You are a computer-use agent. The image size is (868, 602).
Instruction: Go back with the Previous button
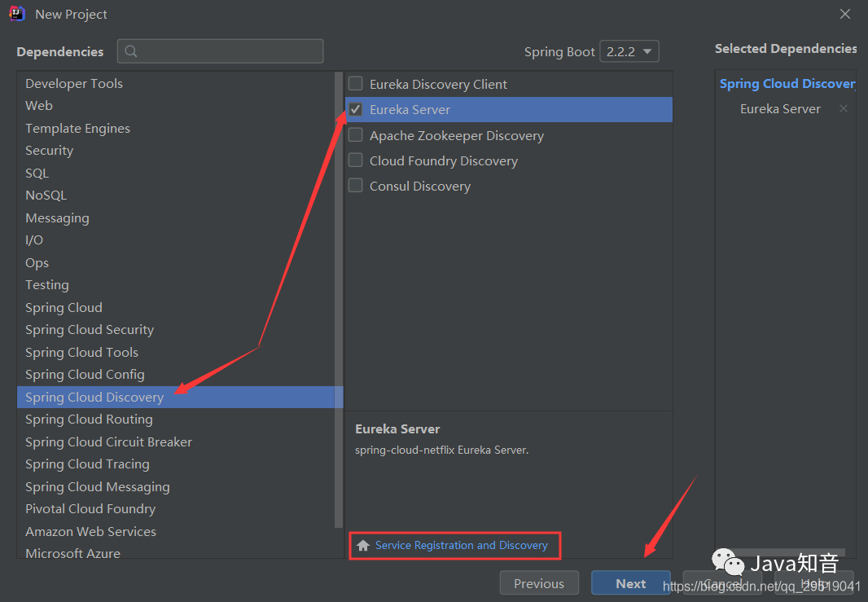coord(538,583)
